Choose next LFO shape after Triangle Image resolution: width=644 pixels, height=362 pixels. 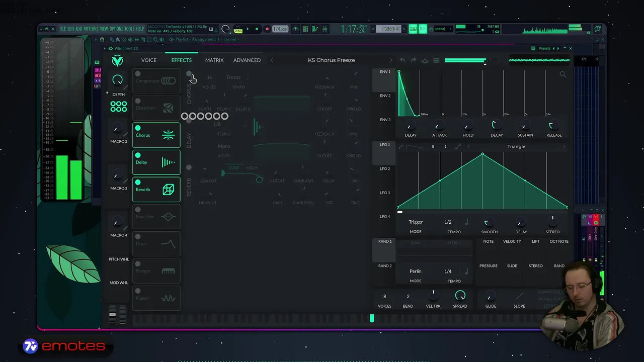[x=564, y=147]
